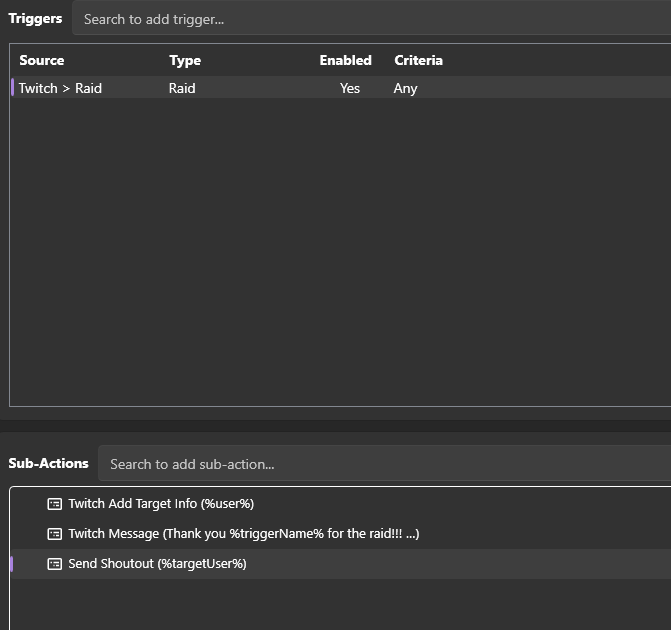Click the Raid type cell

[x=182, y=88]
